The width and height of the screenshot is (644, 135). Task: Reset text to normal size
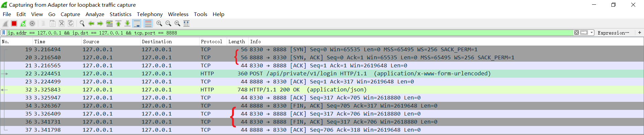click(177, 23)
